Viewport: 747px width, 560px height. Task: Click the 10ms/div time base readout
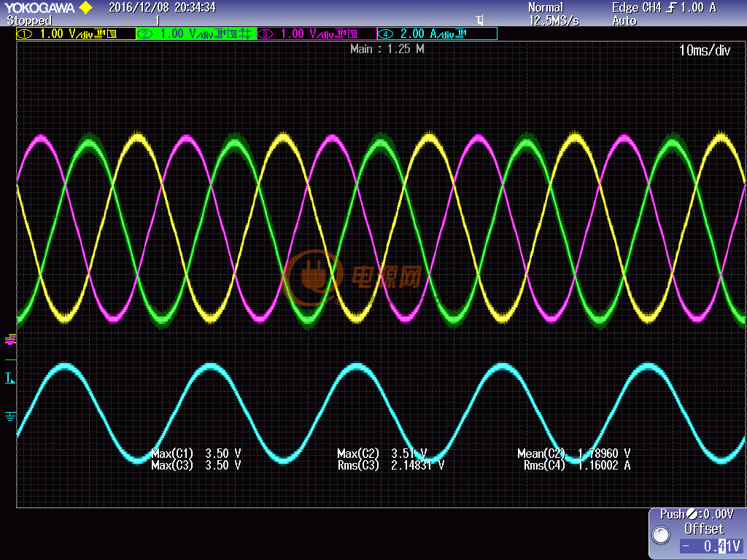[704, 50]
